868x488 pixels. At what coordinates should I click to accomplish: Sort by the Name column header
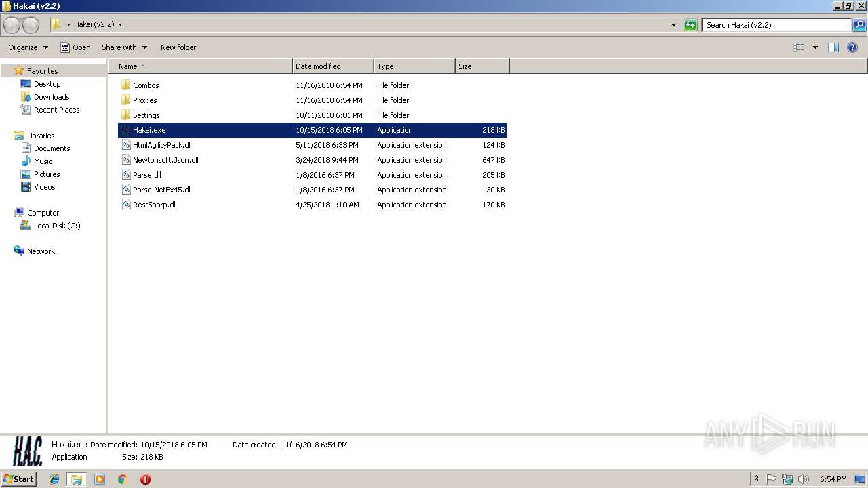(x=201, y=66)
